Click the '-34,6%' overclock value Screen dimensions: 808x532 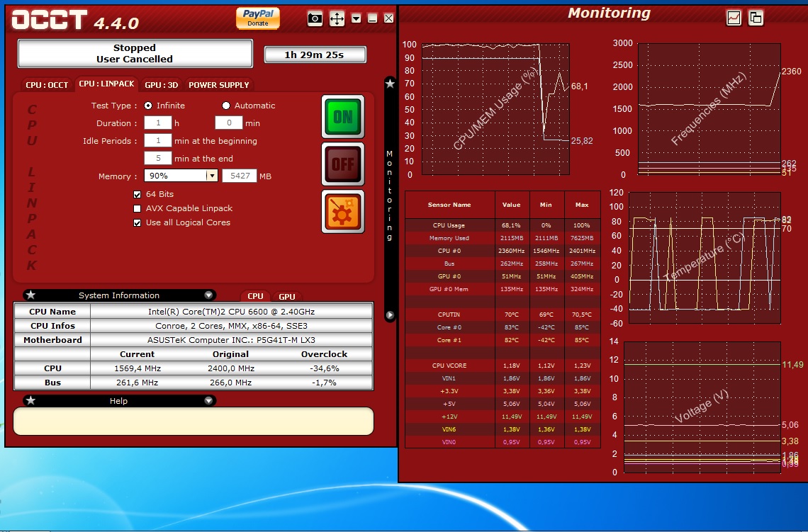[324, 368]
